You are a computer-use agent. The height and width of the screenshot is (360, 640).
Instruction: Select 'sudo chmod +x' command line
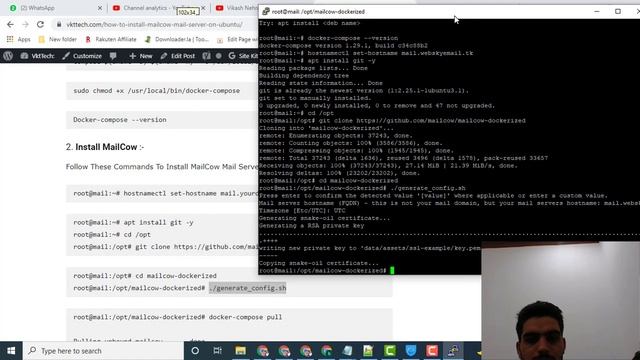[x=156, y=91]
